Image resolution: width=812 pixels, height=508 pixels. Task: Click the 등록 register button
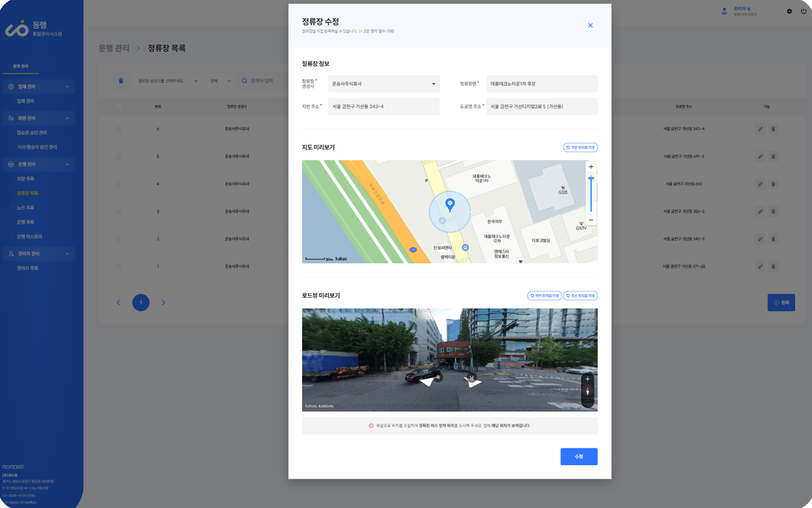click(x=781, y=303)
